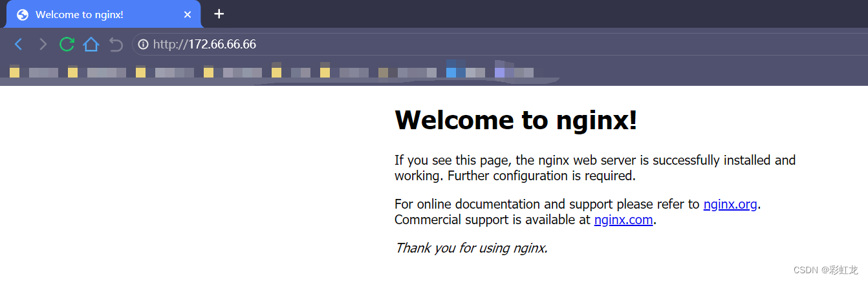The image size is (868, 281).
Task: Focus the address bar showing http://172.66.66.66
Action: coord(499,45)
